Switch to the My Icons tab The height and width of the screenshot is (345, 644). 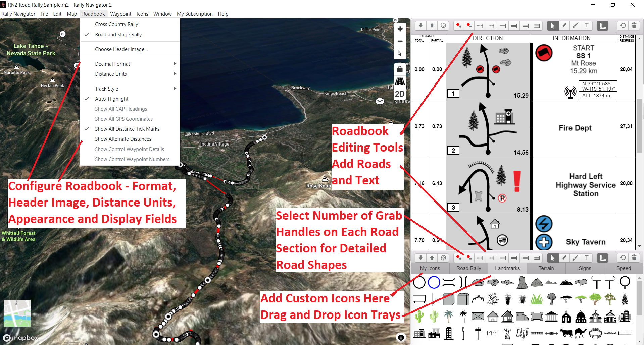tap(430, 268)
